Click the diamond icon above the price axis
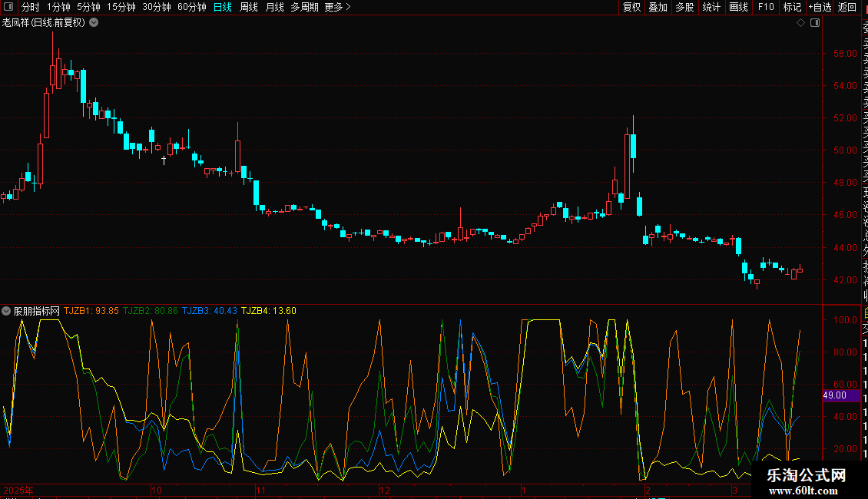Image resolution: width=868 pixels, height=499 pixels. click(800, 23)
